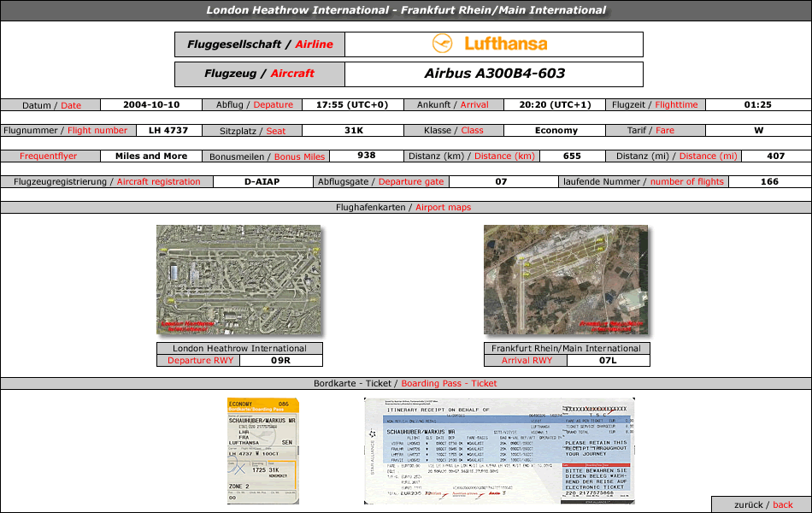Click the frequent flyer value Miles and More
812x513 pixels.
tap(151, 156)
